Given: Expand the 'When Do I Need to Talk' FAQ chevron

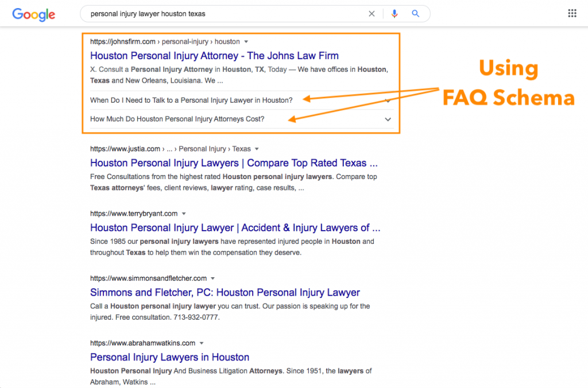Looking at the screenshot, I should click(x=388, y=100).
